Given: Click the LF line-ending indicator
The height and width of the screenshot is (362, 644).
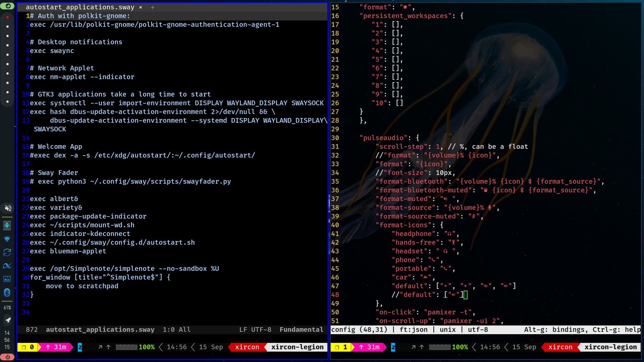Looking at the screenshot, I should coord(243,329).
